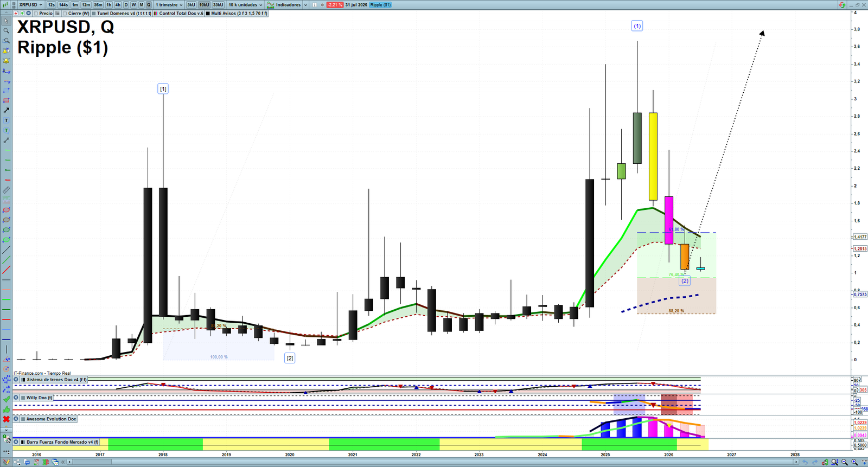The image size is (868, 467).
Task: Click the red-green icon at top right
Action: pyautogui.click(x=842, y=5)
